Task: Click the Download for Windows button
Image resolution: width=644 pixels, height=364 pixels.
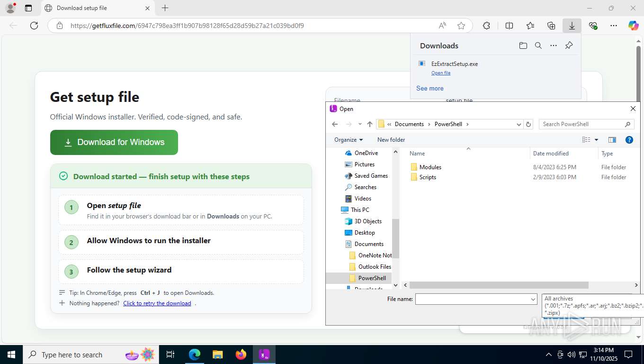Action: click(x=114, y=142)
